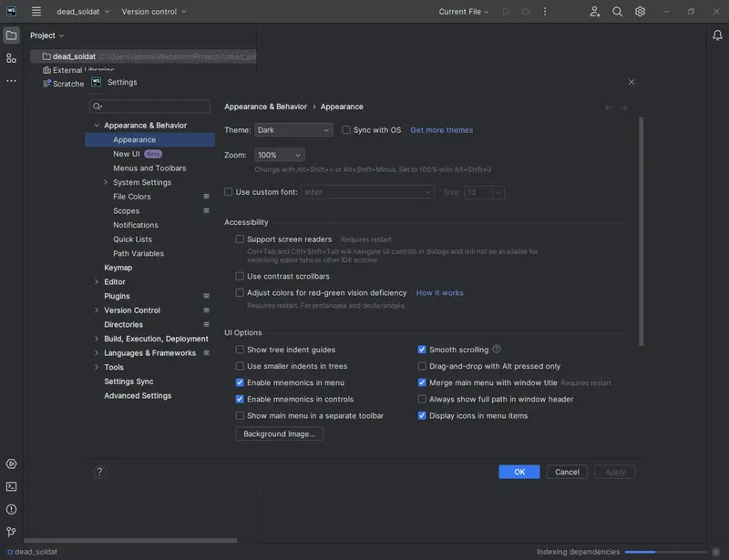Disable Smooth scrolling checkbox
729x560 pixels.
point(422,350)
